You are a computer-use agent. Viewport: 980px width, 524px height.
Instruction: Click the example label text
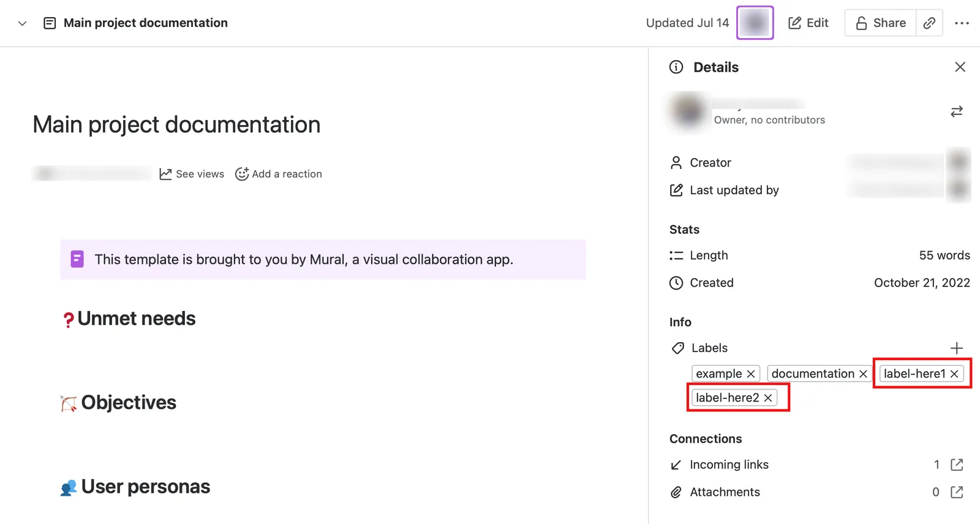coord(718,373)
